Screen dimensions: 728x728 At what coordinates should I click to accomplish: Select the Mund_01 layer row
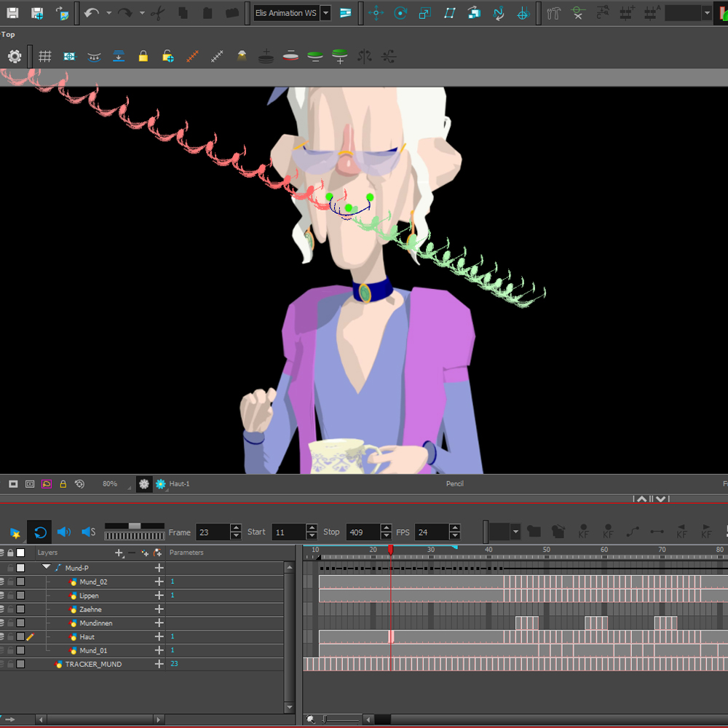click(93, 650)
